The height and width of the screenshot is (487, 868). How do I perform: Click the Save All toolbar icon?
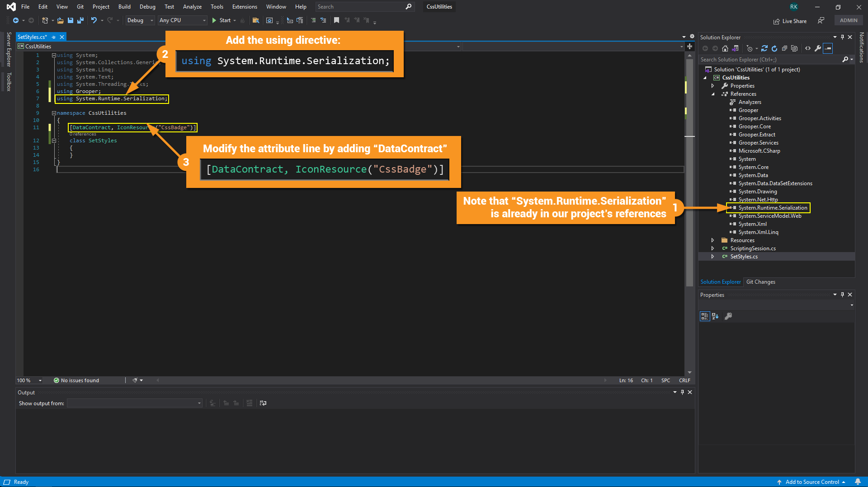80,20
